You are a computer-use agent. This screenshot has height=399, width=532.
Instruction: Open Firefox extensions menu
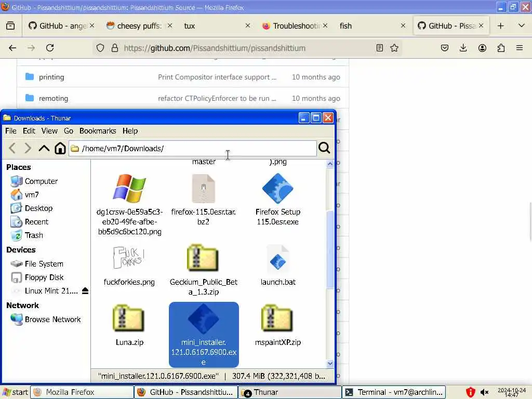point(501,48)
